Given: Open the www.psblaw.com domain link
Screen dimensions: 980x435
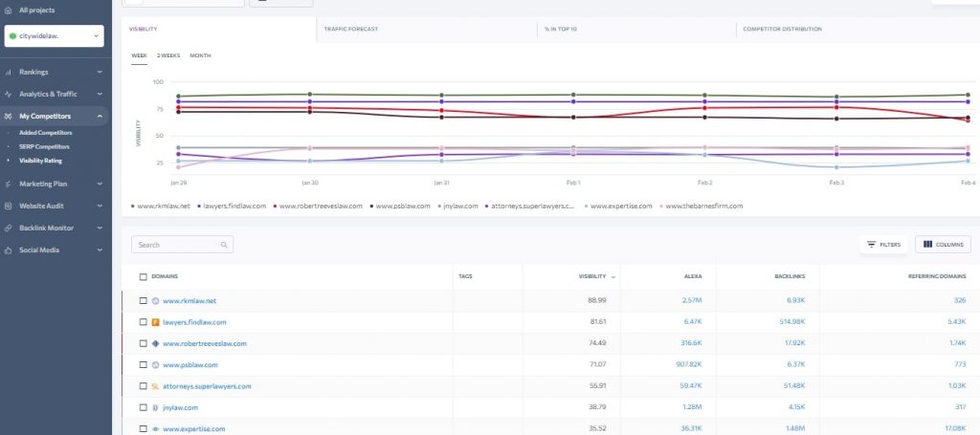Looking at the screenshot, I should coord(190,365).
